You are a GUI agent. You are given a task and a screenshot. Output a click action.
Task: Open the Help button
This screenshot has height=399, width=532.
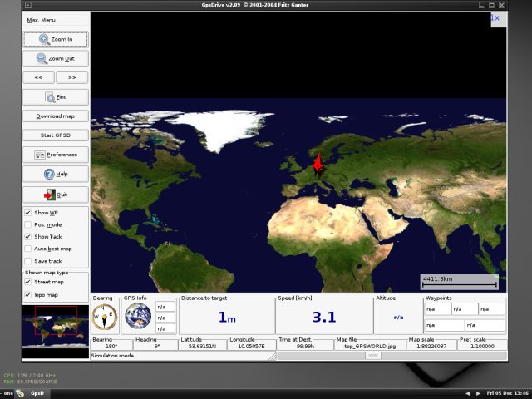pyautogui.click(x=56, y=174)
